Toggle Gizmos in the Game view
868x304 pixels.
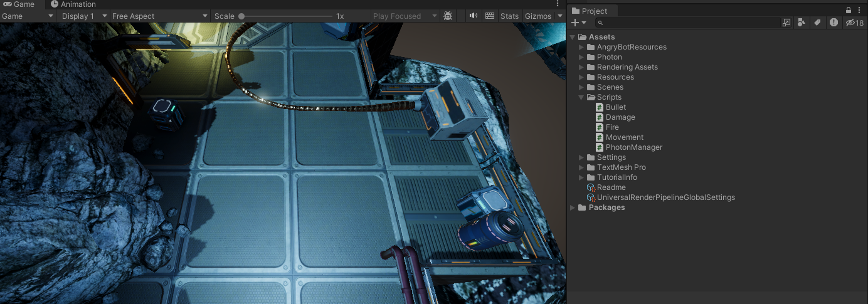point(538,16)
